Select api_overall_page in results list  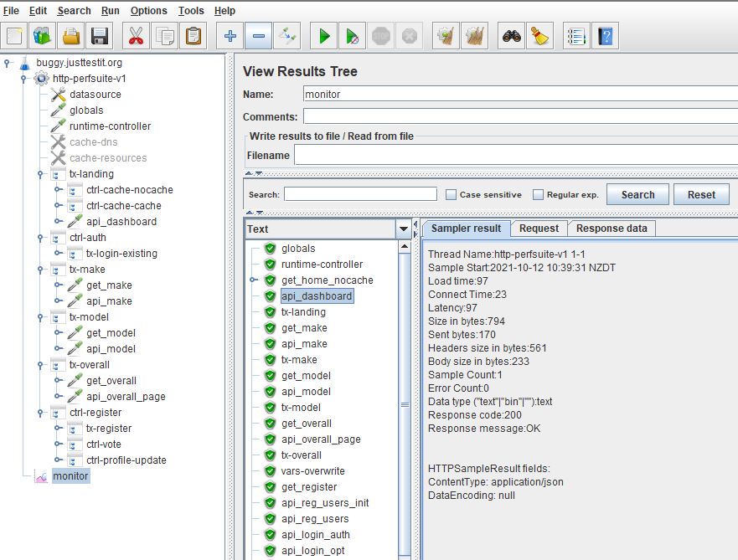[x=321, y=439]
